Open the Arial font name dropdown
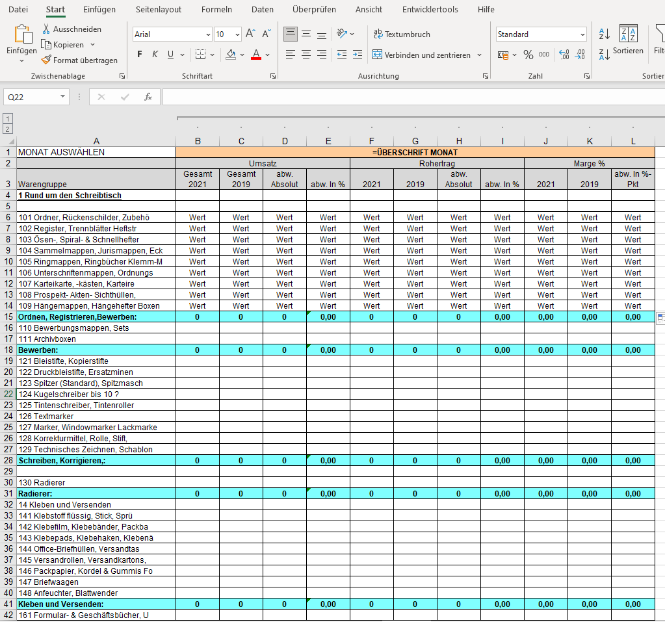The height and width of the screenshot is (644, 665). click(208, 34)
